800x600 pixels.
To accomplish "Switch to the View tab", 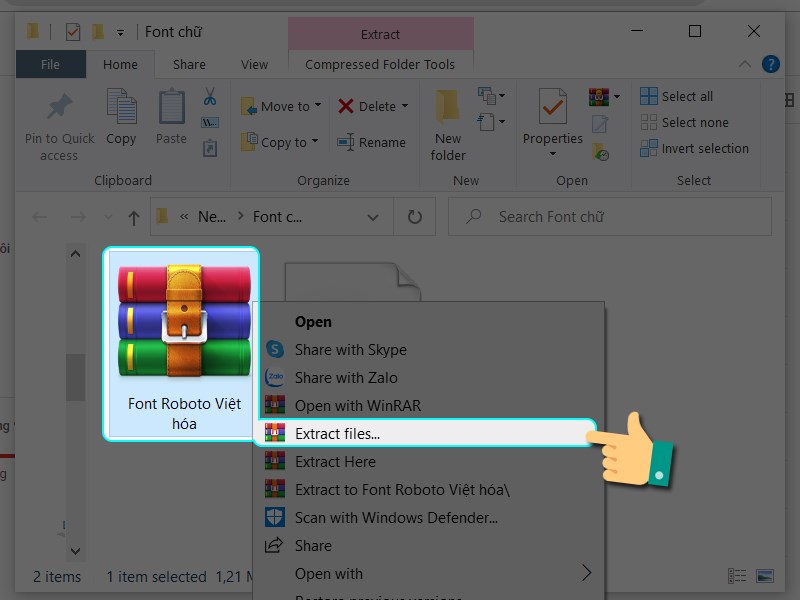I will click(x=254, y=64).
